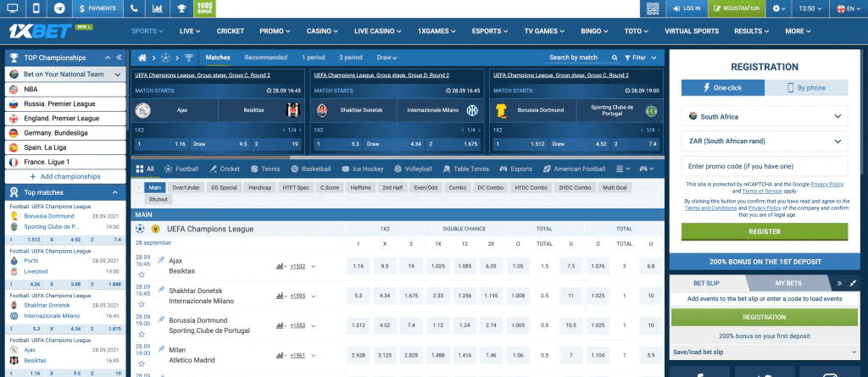Viewport: 868px width, 377px height.
Task: Click the football icon in breadcrumb
Action: pyautogui.click(x=165, y=58)
